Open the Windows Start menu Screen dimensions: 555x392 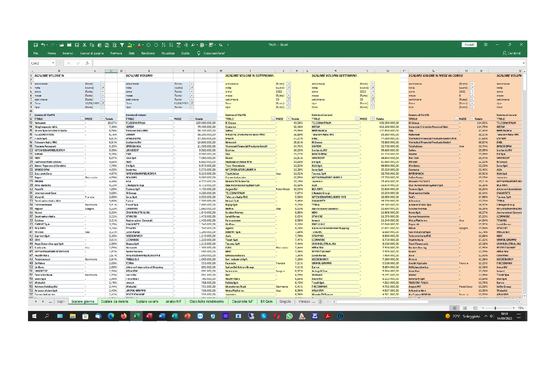(x=34, y=316)
